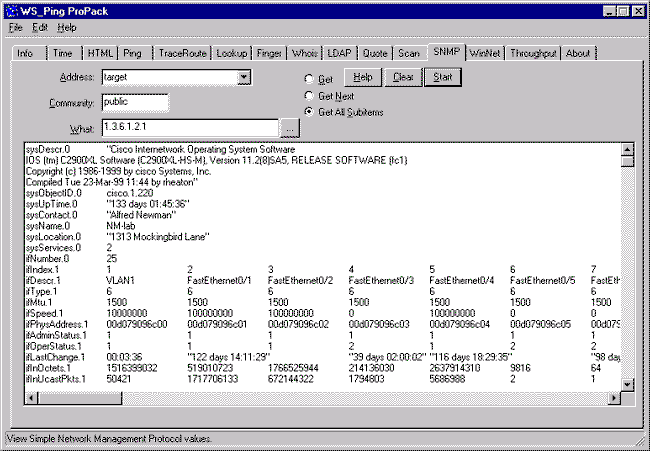Expand the Address dropdown list

click(243, 76)
